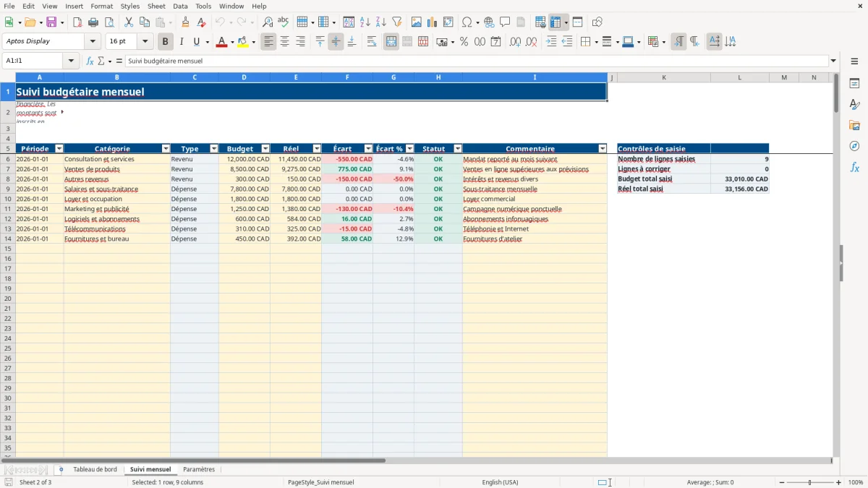Click column F header

point(347,77)
